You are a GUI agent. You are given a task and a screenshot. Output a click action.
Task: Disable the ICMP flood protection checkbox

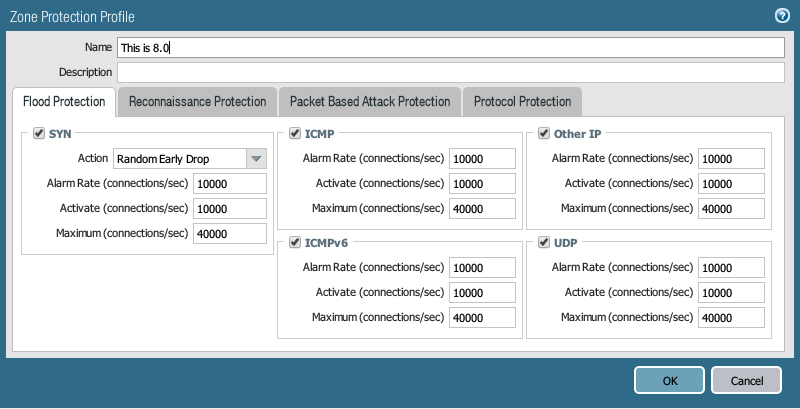coord(295,133)
